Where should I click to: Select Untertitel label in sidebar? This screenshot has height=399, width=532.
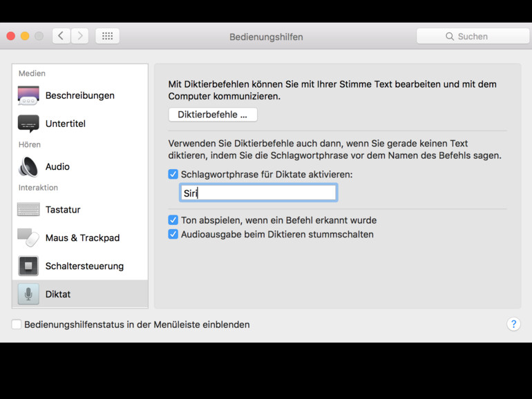(x=66, y=124)
